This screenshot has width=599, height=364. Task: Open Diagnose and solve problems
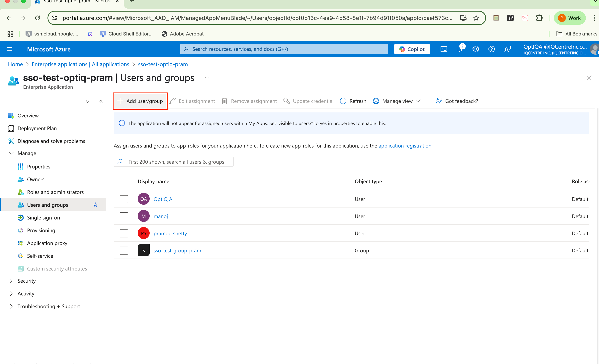click(x=51, y=141)
